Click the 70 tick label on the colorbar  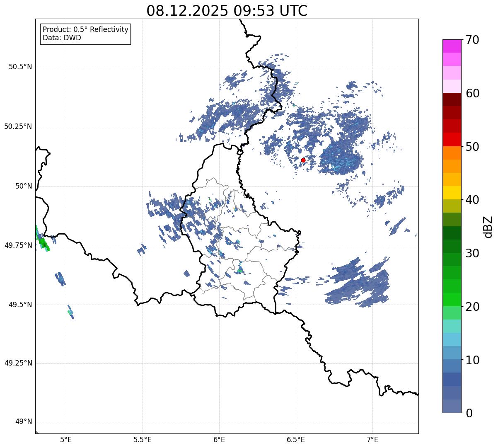coord(472,40)
